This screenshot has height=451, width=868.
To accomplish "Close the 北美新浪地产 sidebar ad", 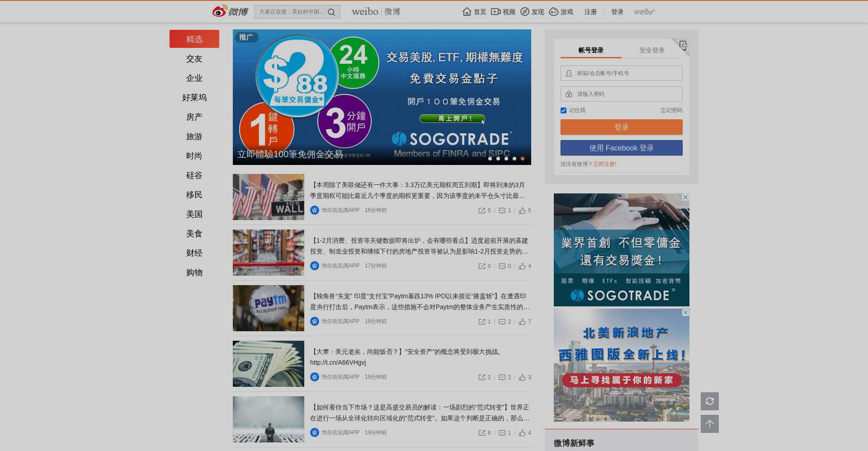I will coord(685,313).
